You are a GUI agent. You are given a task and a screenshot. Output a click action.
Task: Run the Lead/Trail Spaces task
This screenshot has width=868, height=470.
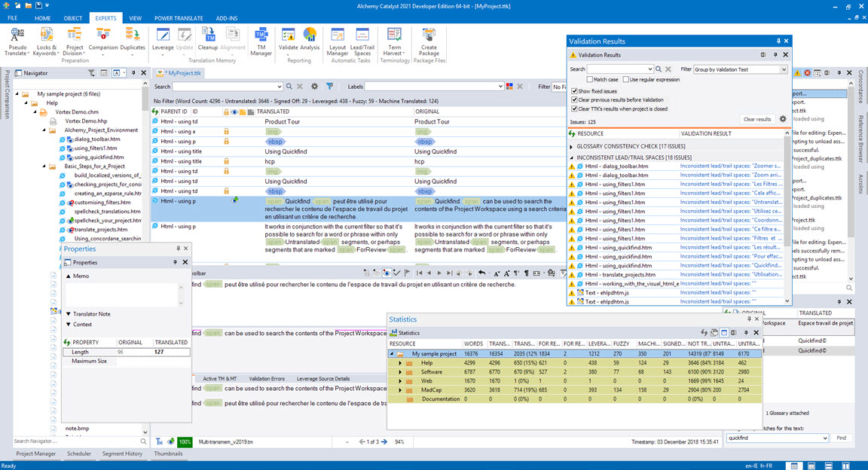point(362,41)
